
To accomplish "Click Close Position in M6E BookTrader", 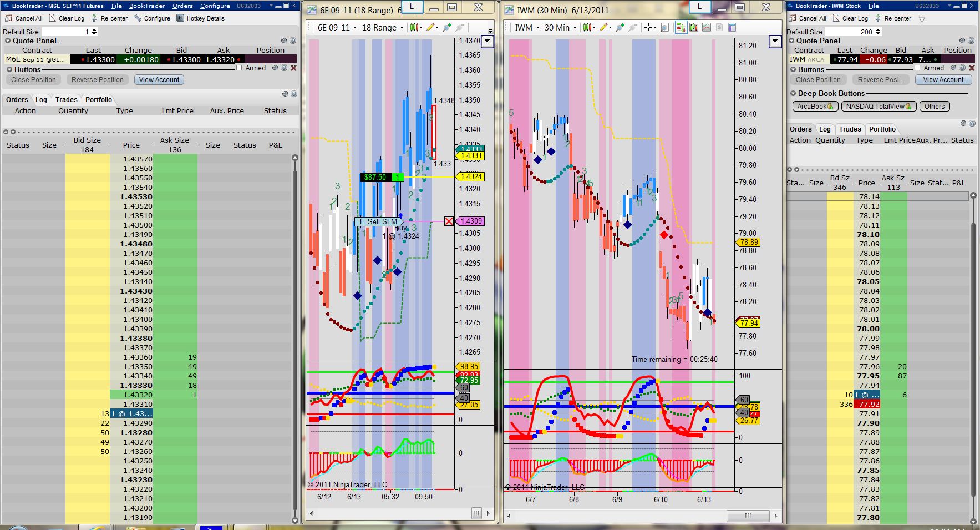I will point(34,80).
